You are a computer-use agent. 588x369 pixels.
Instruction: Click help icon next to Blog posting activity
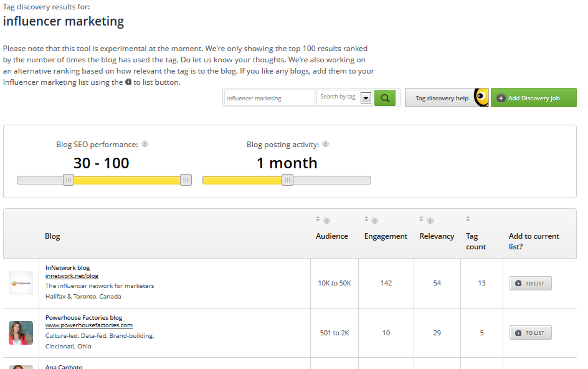(x=326, y=144)
